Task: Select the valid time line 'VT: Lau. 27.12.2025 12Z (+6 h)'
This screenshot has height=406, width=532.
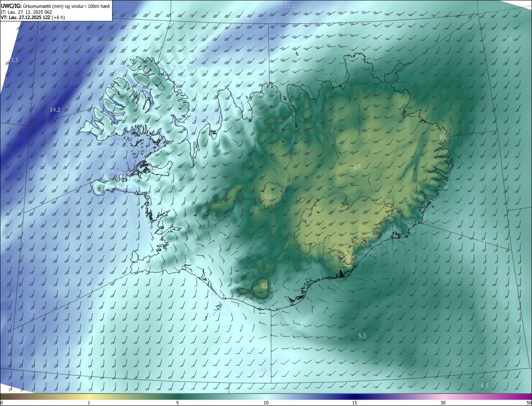Action: click(33, 17)
